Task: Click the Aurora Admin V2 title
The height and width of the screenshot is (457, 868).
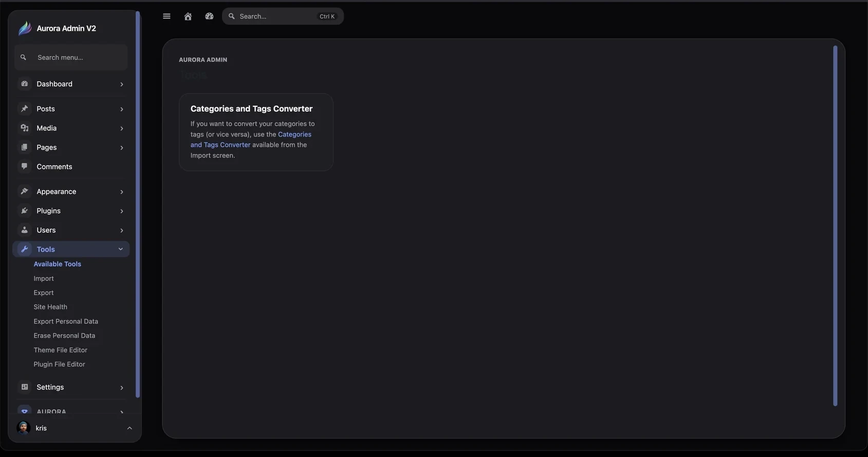Action: [x=66, y=28]
